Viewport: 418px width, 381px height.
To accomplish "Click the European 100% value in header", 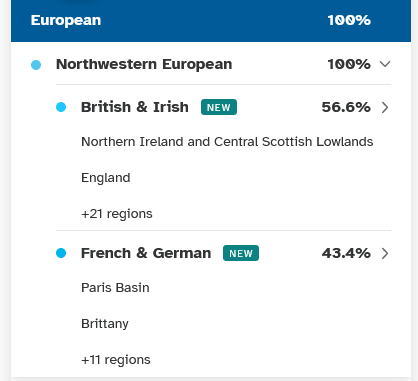I will pos(349,20).
